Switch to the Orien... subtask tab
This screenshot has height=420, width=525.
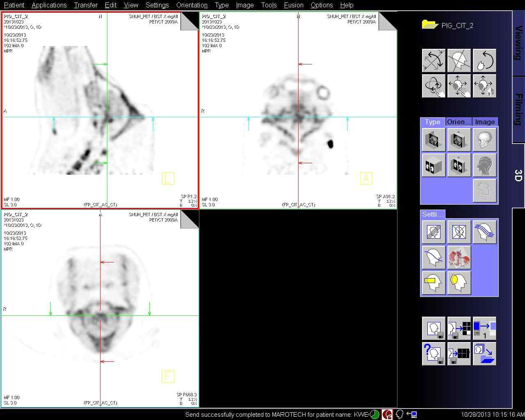(x=459, y=122)
